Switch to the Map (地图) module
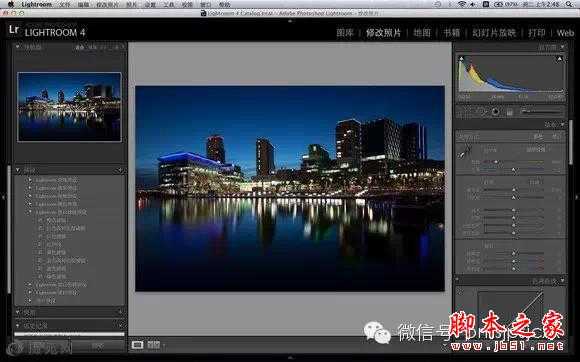This screenshot has width=580, height=362. pyautogui.click(x=422, y=33)
